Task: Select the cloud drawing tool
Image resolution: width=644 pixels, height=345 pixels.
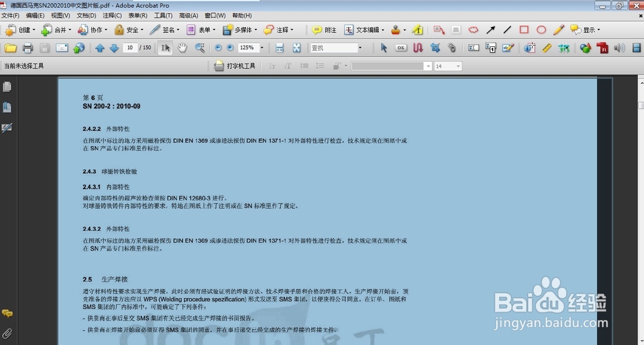Action: (473, 30)
